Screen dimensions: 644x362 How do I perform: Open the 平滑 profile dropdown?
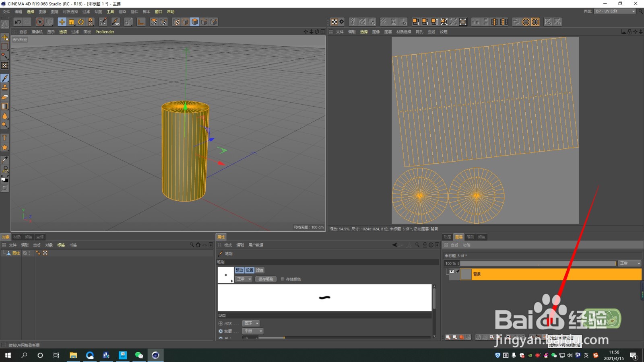(253, 331)
